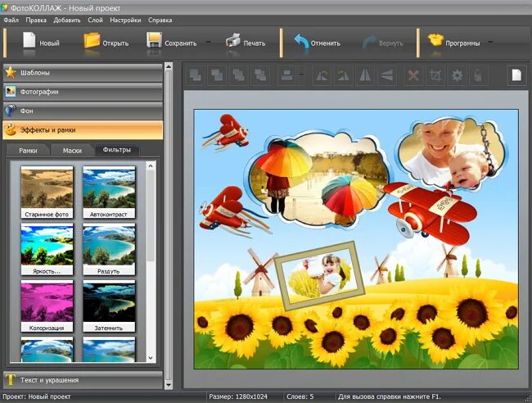The image size is (532, 403).
Task: Open layer settings with the gear icon
Action: (x=457, y=75)
